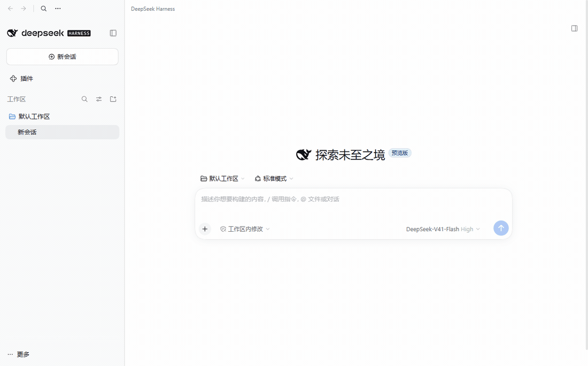Start a new chat with 新会话 button
Image resolution: width=588 pixels, height=366 pixels.
pos(62,57)
